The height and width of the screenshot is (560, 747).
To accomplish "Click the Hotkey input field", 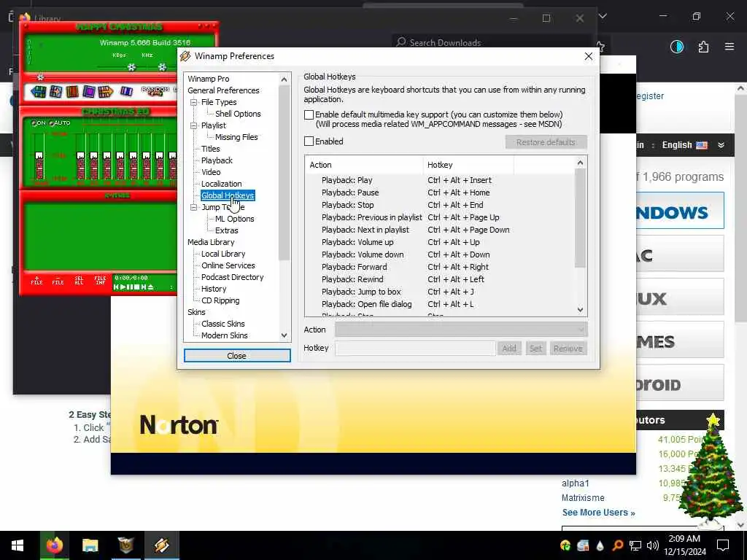I will pyautogui.click(x=415, y=348).
